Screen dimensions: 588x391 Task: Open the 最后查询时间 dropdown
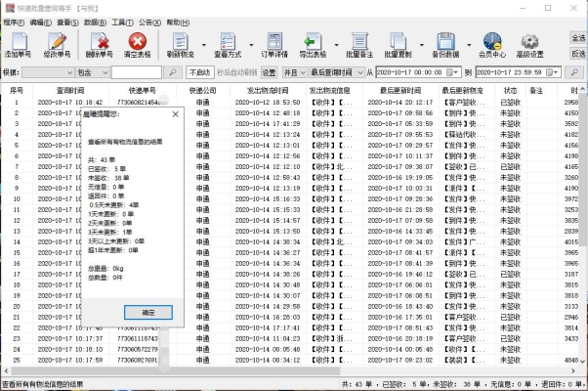[x=336, y=72]
